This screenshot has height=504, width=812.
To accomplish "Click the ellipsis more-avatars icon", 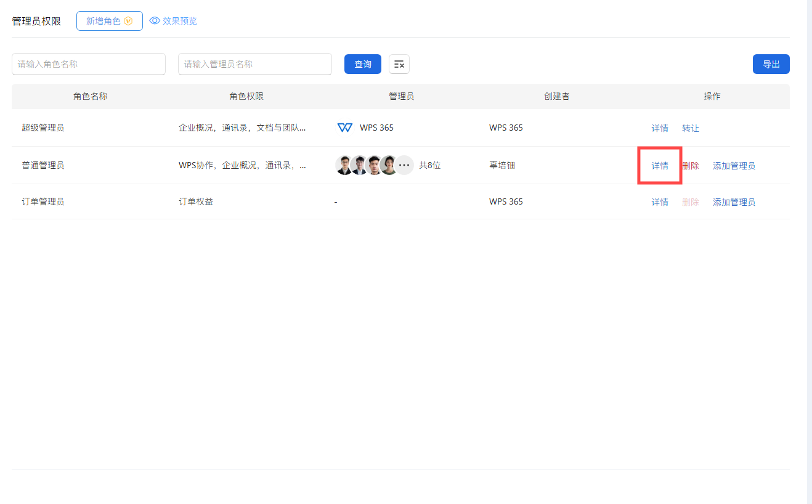I will [x=404, y=165].
